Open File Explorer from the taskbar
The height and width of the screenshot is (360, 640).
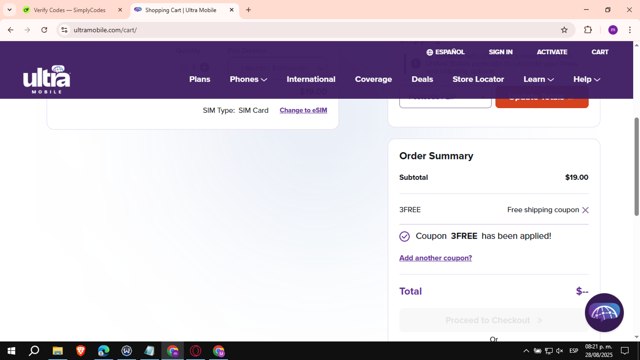click(58, 351)
